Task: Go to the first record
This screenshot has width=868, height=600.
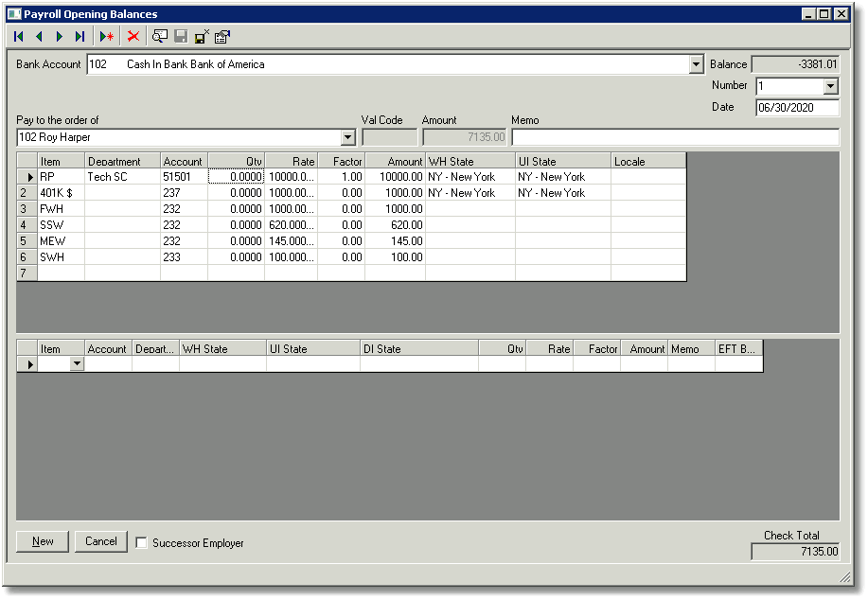Action: point(19,37)
